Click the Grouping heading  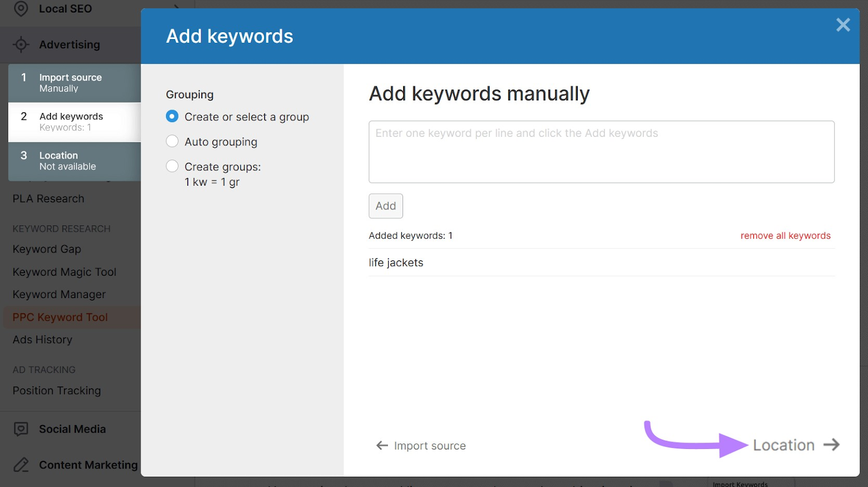[190, 94]
